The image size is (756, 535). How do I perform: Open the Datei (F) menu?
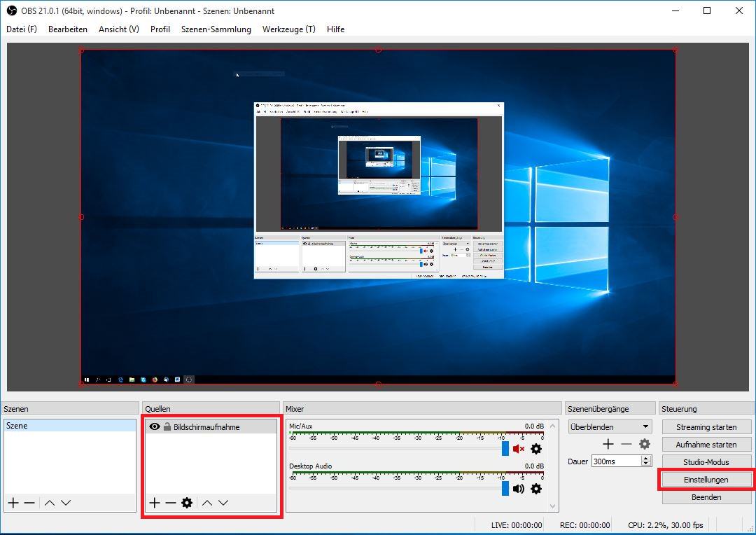tap(22, 29)
